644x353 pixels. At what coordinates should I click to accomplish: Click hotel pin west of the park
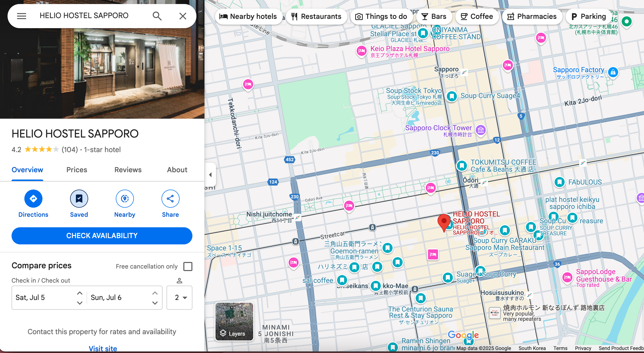tap(248, 84)
